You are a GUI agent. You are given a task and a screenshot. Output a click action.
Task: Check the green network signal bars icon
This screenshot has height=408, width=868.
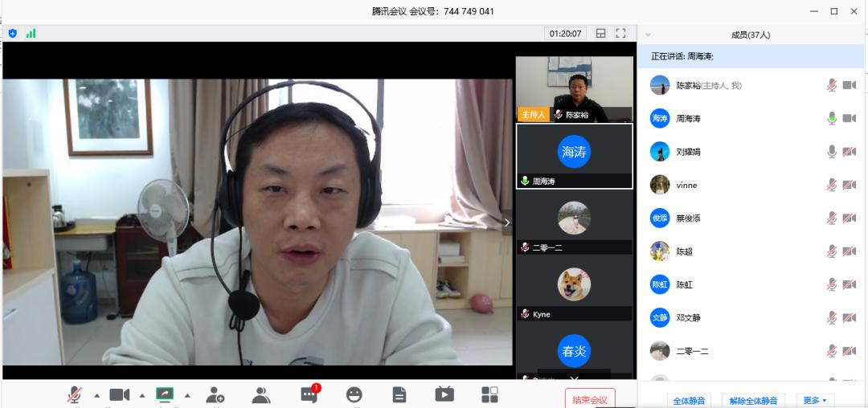pos(31,33)
